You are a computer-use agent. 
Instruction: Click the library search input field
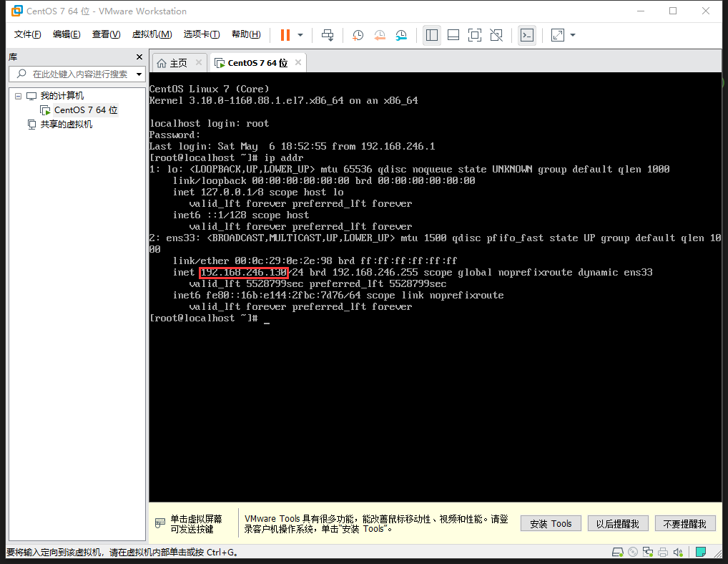79,74
